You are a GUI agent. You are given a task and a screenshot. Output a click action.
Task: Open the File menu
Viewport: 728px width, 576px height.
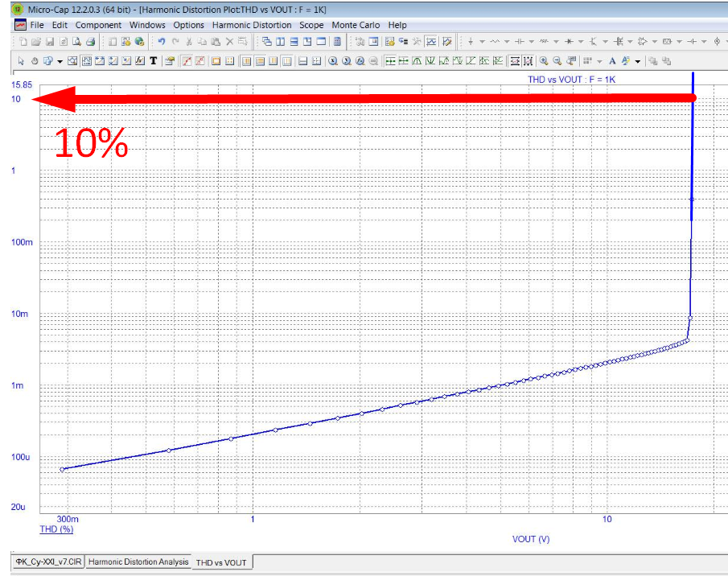tap(37, 25)
